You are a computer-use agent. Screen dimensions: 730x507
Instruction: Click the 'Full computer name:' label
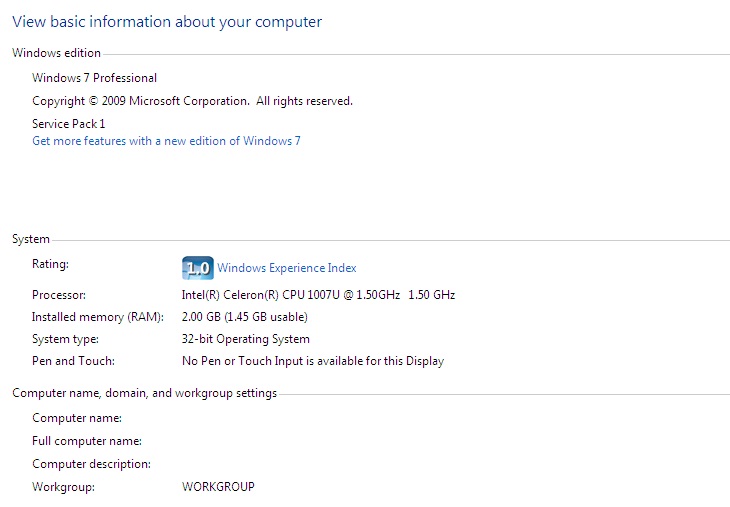(x=87, y=441)
